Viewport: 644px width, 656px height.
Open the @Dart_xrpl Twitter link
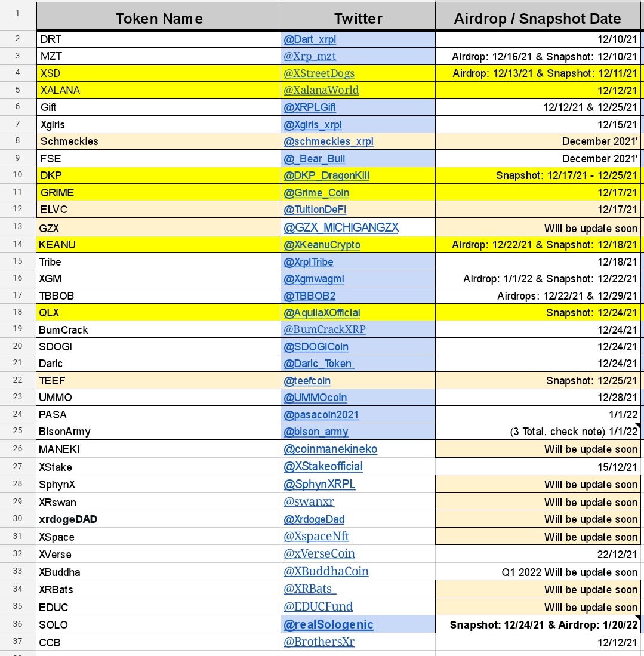[x=310, y=39]
